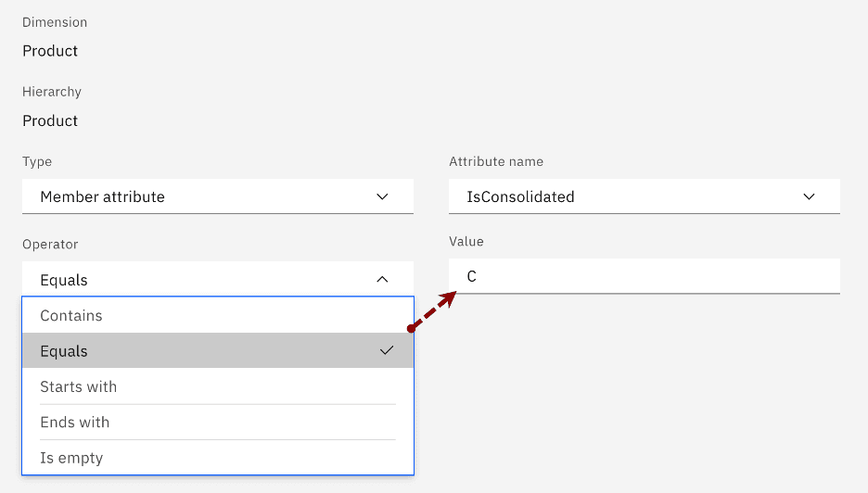Select the Ends with operator
This screenshot has width=868, height=493.
(x=75, y=422)
